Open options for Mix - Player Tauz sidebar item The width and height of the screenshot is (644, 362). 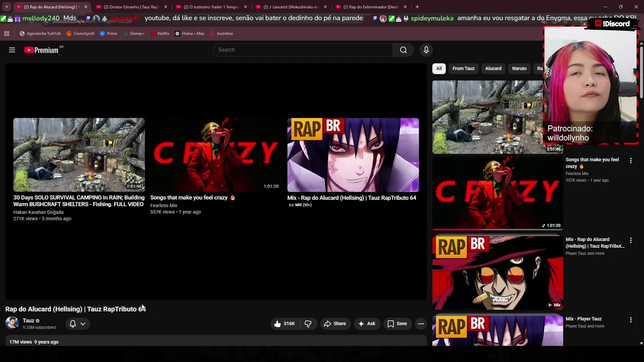point(630,320)
